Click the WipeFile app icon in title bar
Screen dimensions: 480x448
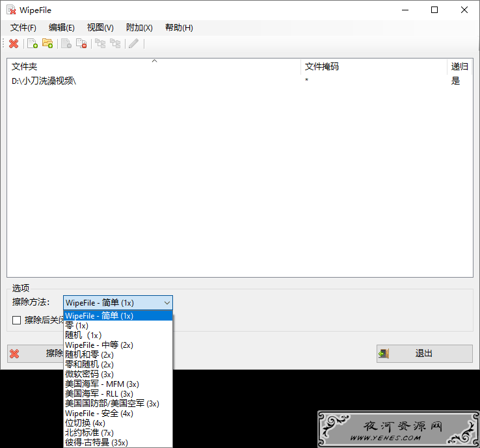click(11, 10)
